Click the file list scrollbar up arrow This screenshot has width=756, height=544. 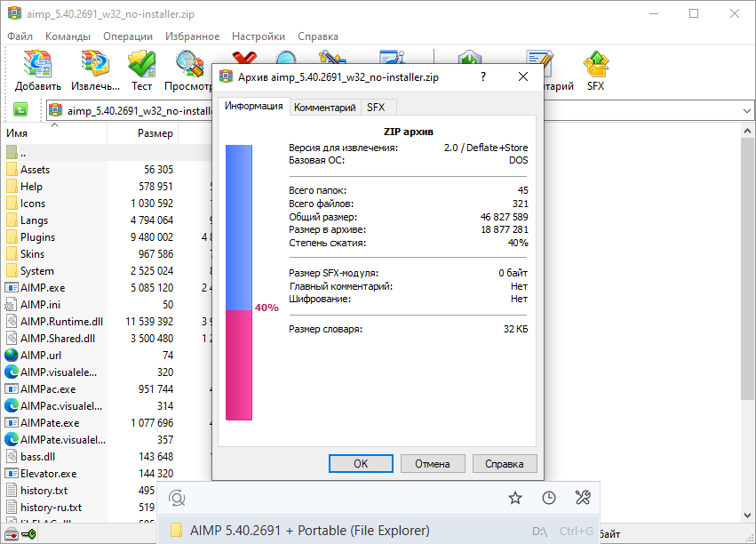click(x=747, y=131)
